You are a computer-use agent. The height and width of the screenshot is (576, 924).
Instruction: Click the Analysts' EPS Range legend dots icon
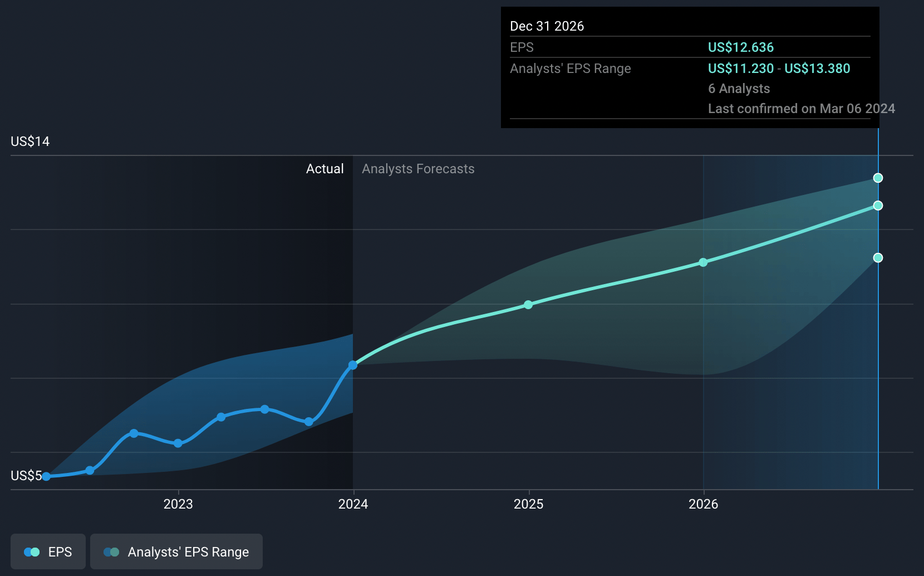click(x=111, y=552)
